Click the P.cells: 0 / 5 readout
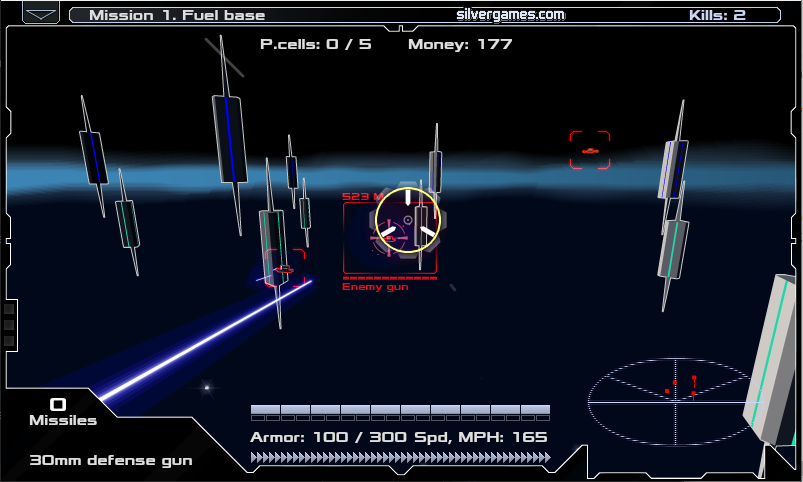The image size is (803, 482). tap(315, 44)
